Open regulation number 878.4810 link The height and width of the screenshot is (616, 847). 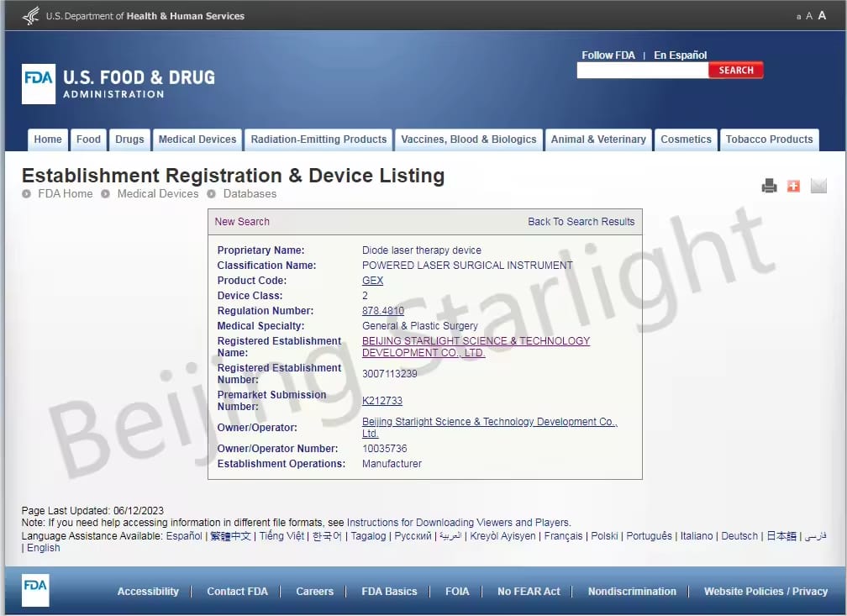(x=383, y=311)
